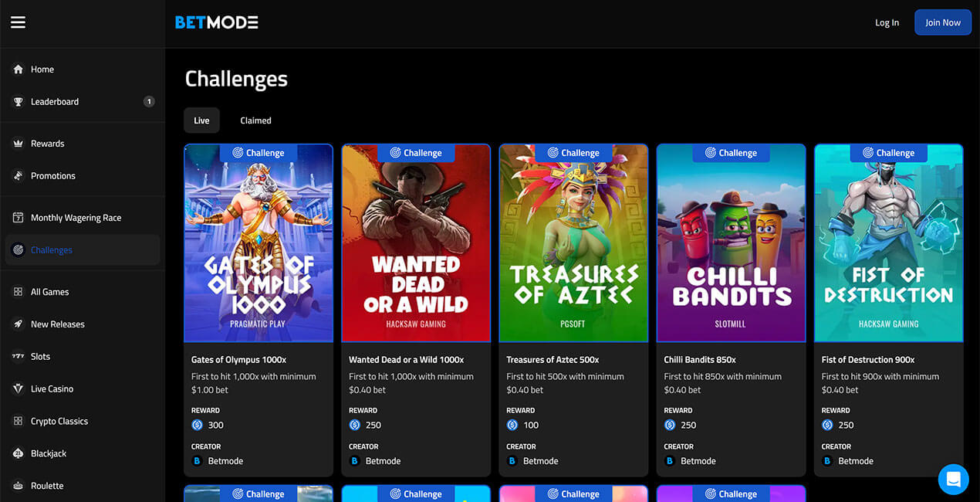Image resolution: width=980 pixels, height=502 pixels.
Task: Click Betmode creator icon on Gates of Olympus card
Action: pos(197,461)
